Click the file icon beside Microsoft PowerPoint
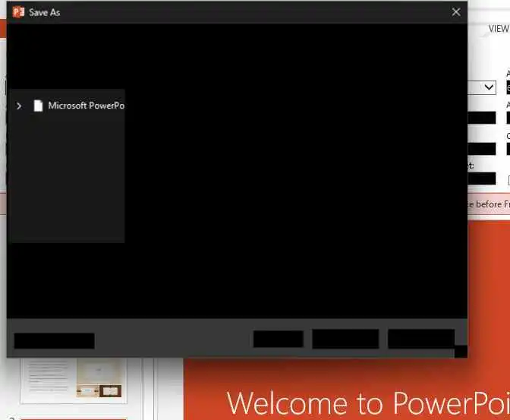 pos(38,106)
